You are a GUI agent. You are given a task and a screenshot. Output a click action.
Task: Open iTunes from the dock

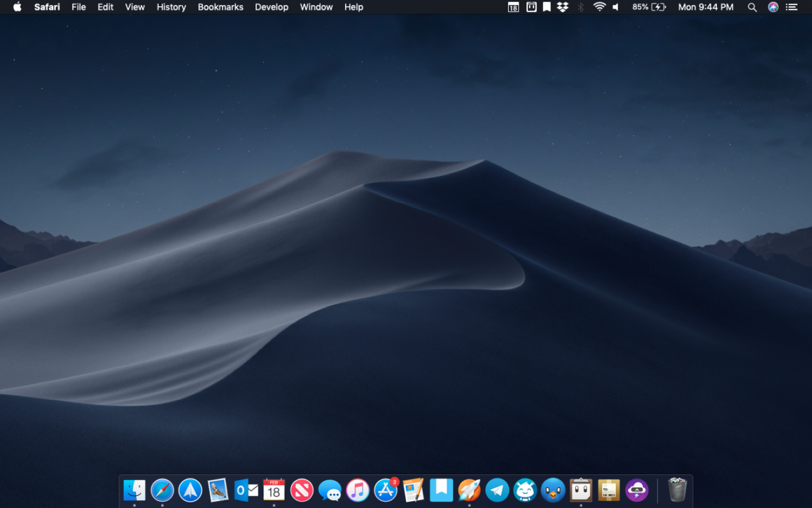(x=358, y=490)
